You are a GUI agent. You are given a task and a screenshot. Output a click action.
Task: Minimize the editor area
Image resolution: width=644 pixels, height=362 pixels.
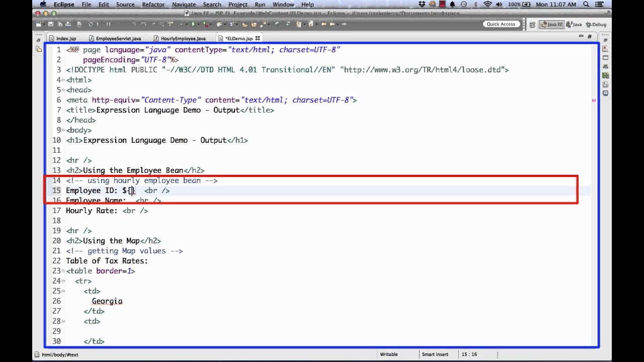tap(581, 36)
